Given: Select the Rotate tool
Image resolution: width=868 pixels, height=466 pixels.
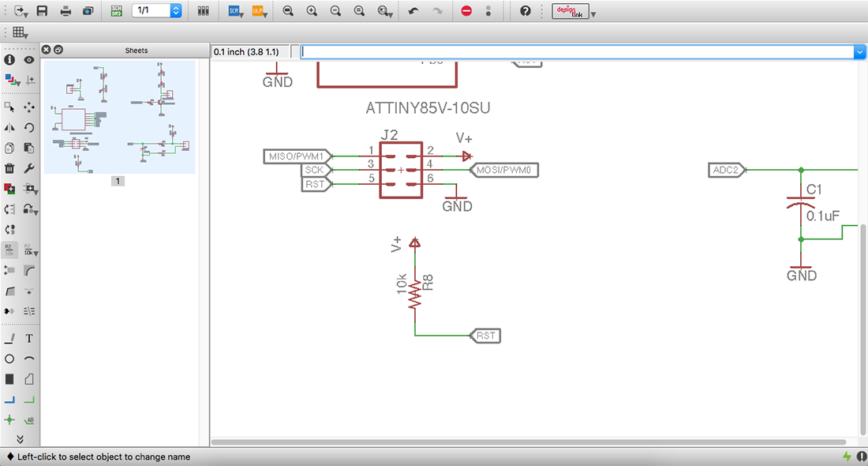Looking at the screenshot, I should tap(29, 127).
